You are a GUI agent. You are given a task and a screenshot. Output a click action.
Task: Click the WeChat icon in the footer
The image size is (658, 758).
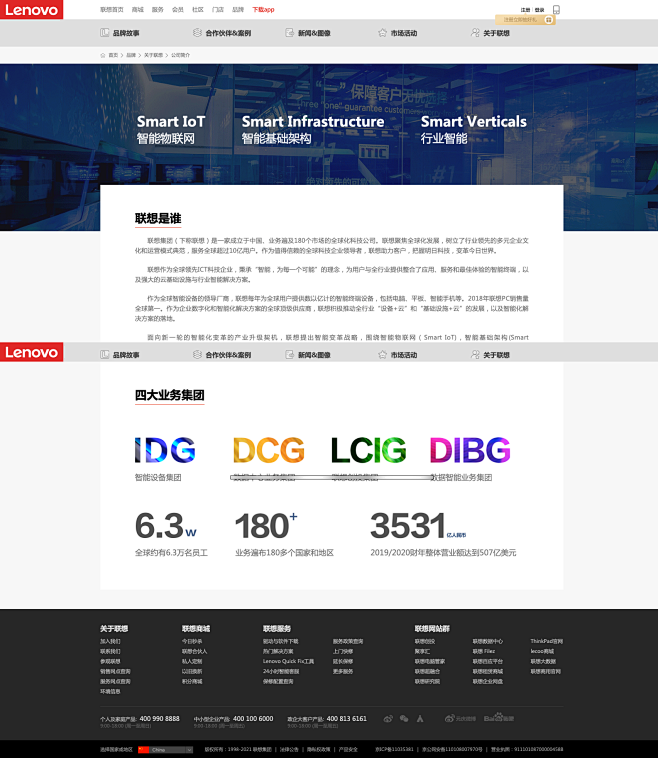(403, 718)
